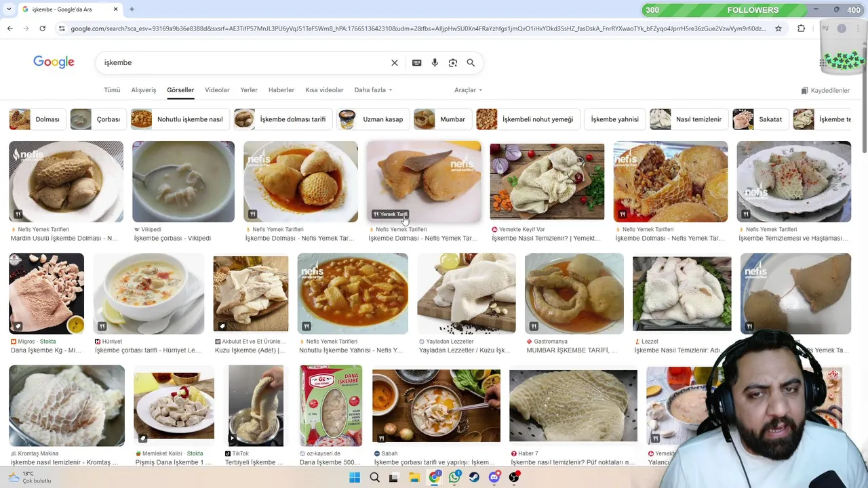
Task: Click the Yemek Tarifi badge on hovered image
Action: click(x=391, y=214)
